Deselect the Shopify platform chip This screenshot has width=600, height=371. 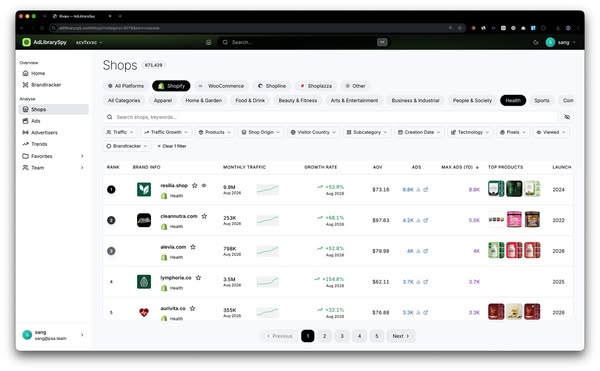click(x=171, y=86)
